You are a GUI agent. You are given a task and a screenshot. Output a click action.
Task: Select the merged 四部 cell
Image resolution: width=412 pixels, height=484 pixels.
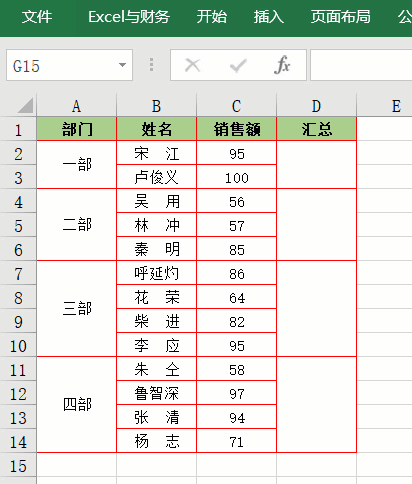77,405
